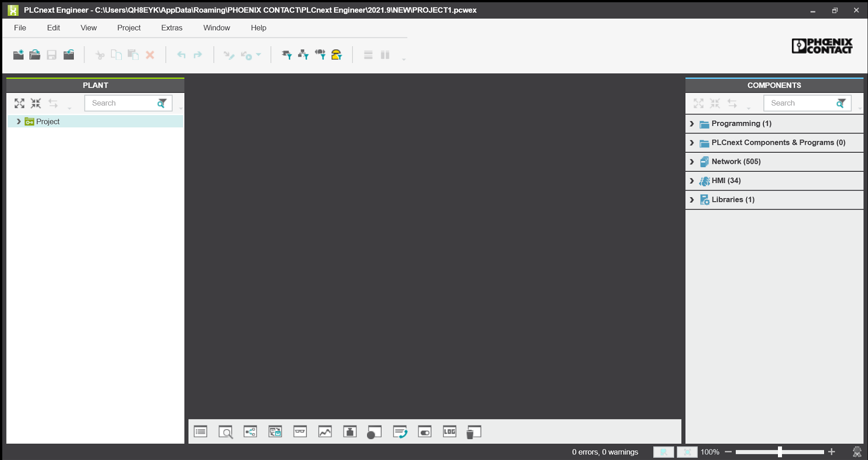The image size is (868, 460).
Task: Click the COMPONENTS search filter funnel icon
Action: [x=841, y=103]
